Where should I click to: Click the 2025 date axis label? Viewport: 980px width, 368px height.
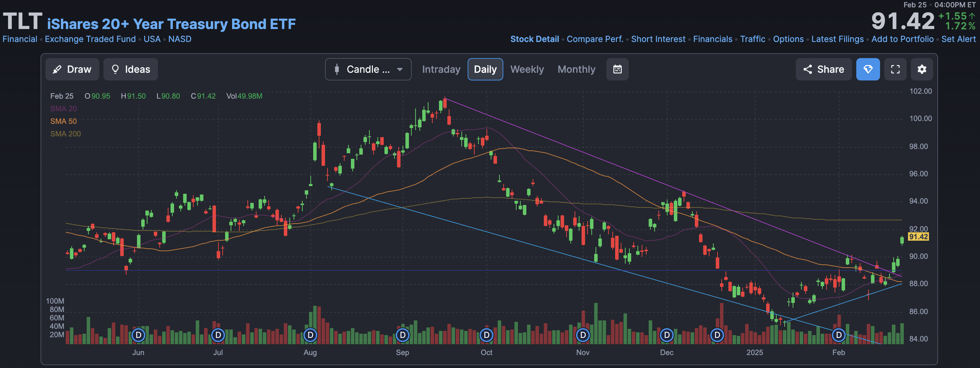(x=755, y=352)
